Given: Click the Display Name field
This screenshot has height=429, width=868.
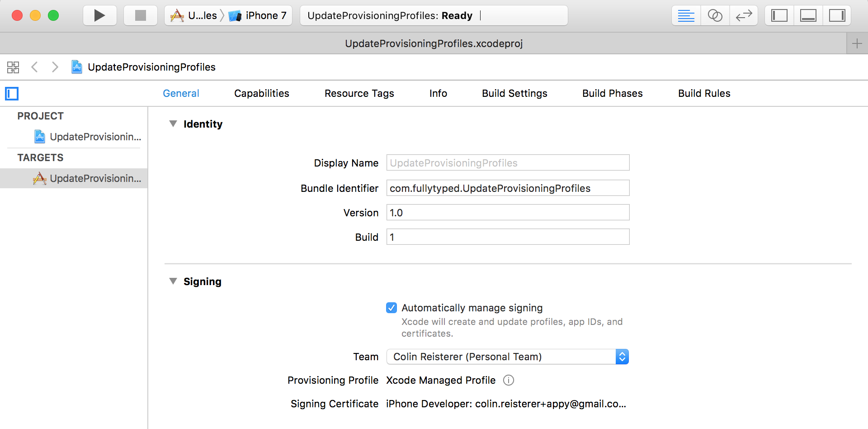Looking at the screenshot, I should (508, 163).
